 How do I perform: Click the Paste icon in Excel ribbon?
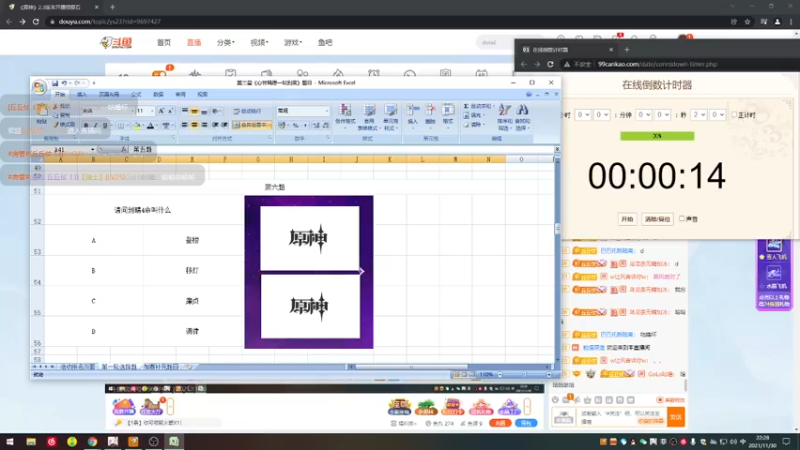coord(42,110)
